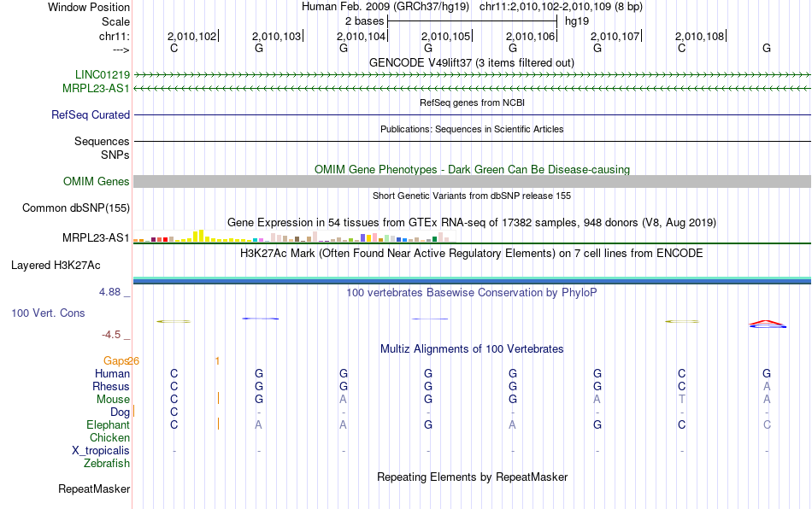Viewport: 812px width, 509px height.
Task: Click the Layered H3K27Ac signal bar
Action: pos(473,280)
